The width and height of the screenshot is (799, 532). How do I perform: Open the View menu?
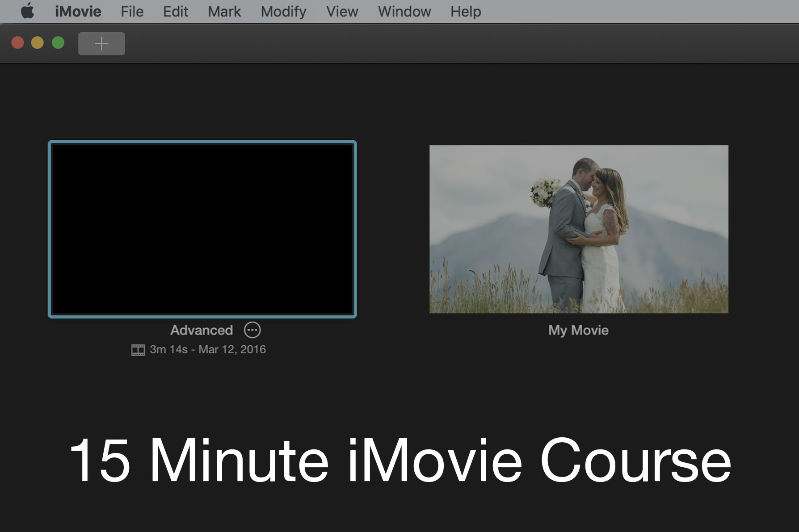point(342,11)
